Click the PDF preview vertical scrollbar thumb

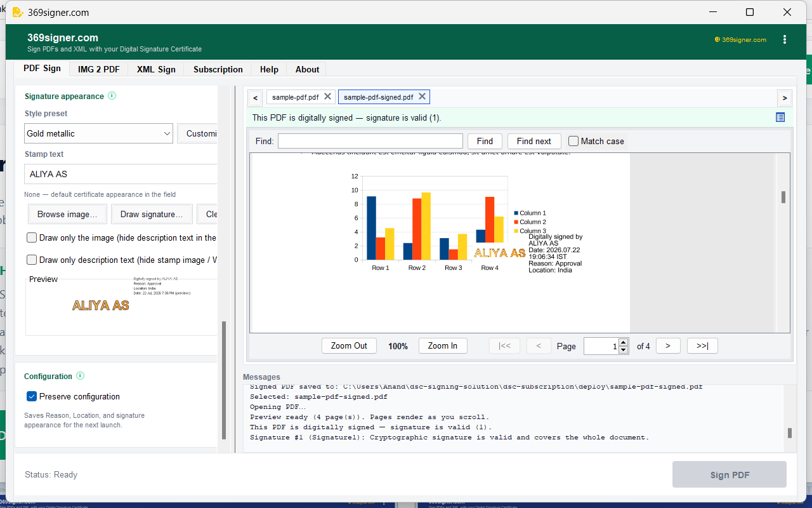pyautogui.click(x=783, y=197)
